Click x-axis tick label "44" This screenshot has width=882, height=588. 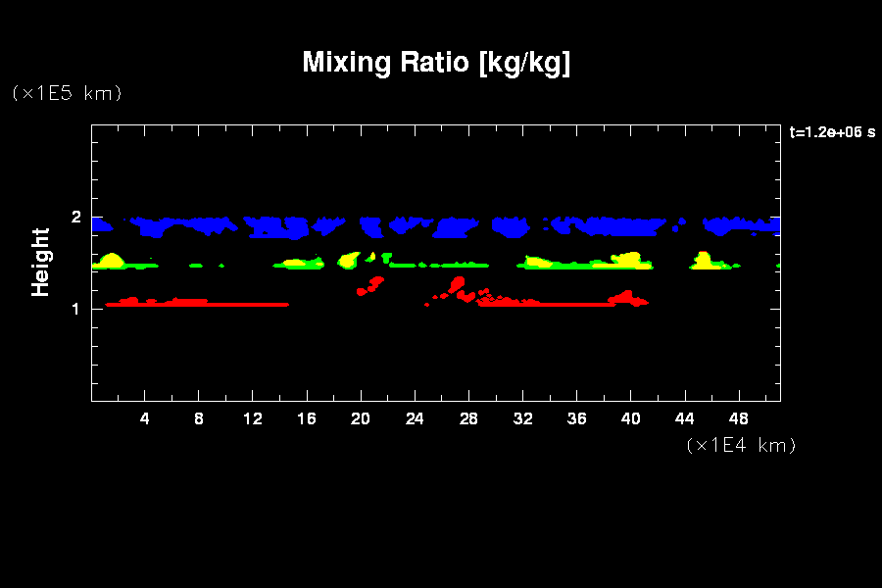684,418
